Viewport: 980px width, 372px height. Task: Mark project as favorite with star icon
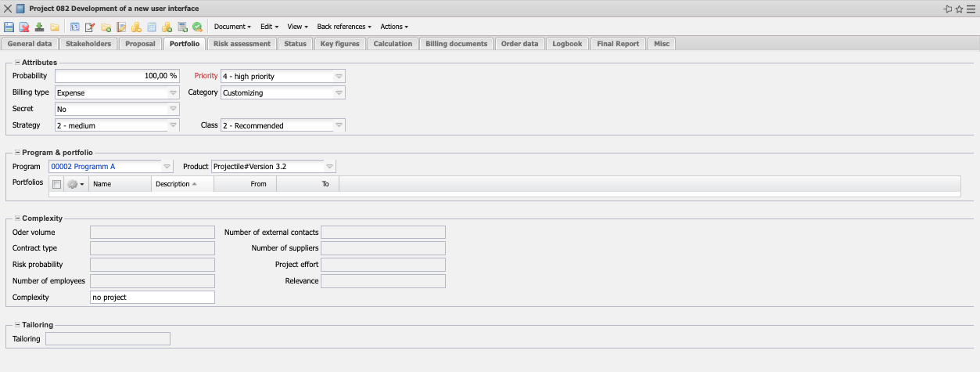coord(959,9)
